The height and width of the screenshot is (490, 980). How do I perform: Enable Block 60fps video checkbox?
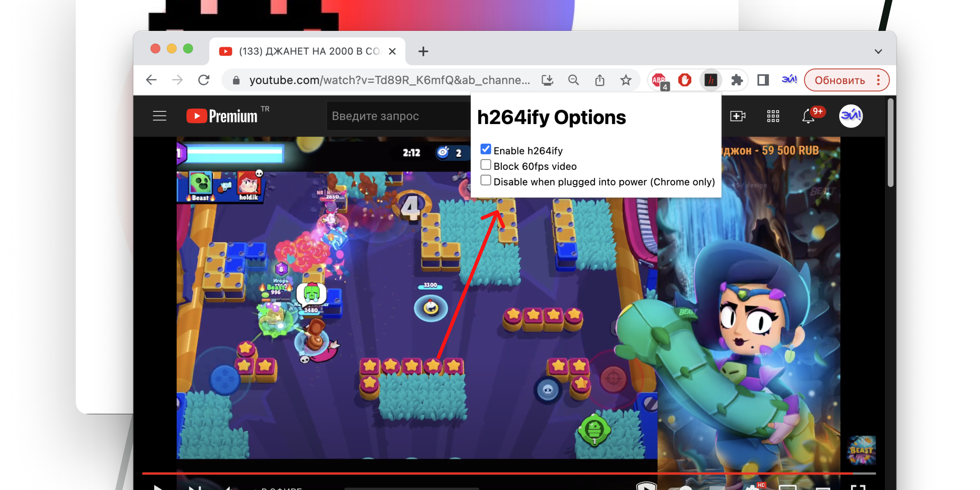tap(486, 165)
